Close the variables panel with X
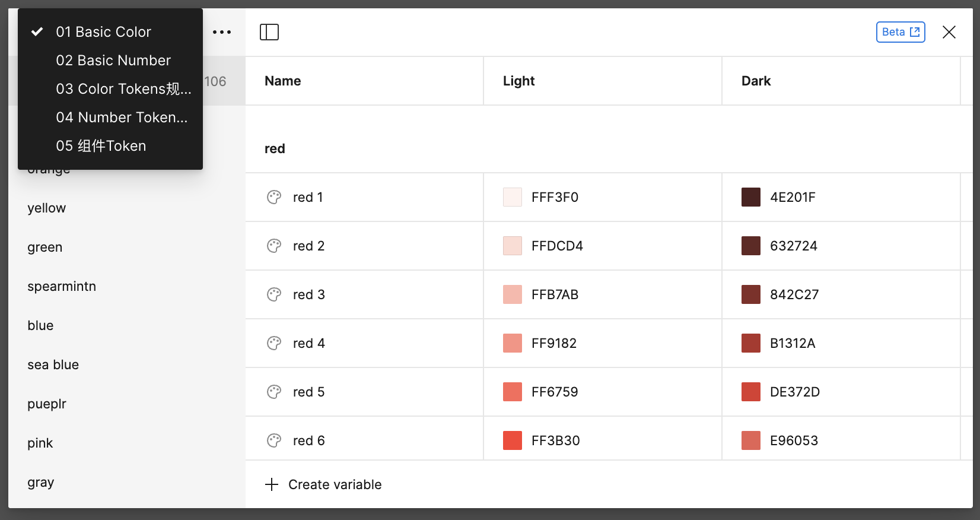980x520 pixels. [x=949, y=32]
